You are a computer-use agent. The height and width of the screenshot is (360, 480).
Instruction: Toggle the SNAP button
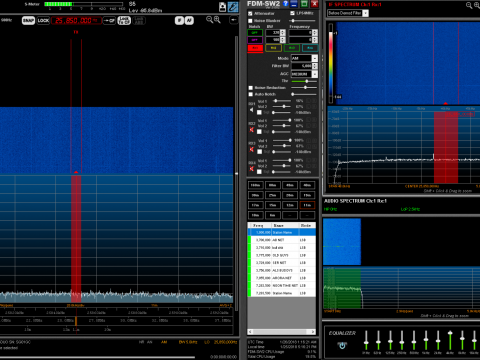coord(28,20)
